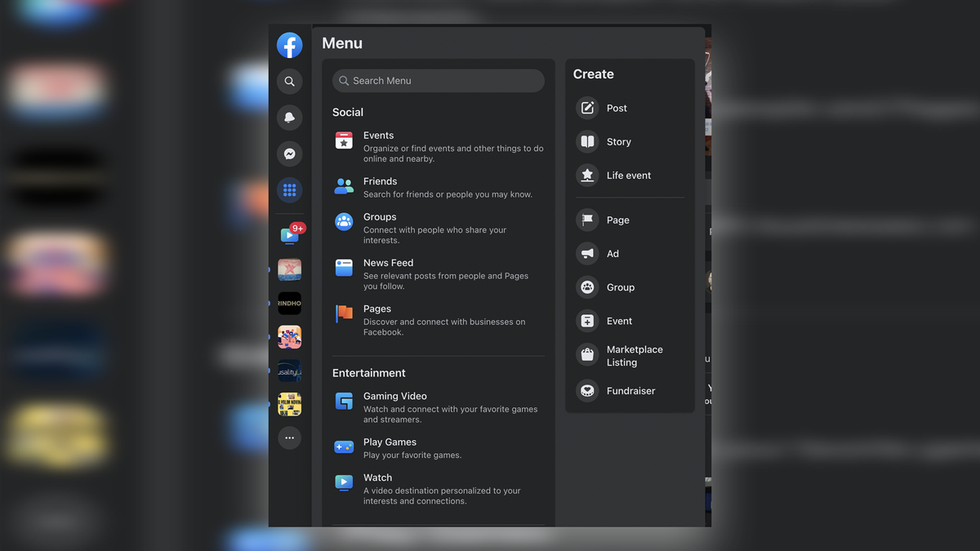Create a Group using people icon
This screenshot has width=980, height=551.
coord(587,287)
